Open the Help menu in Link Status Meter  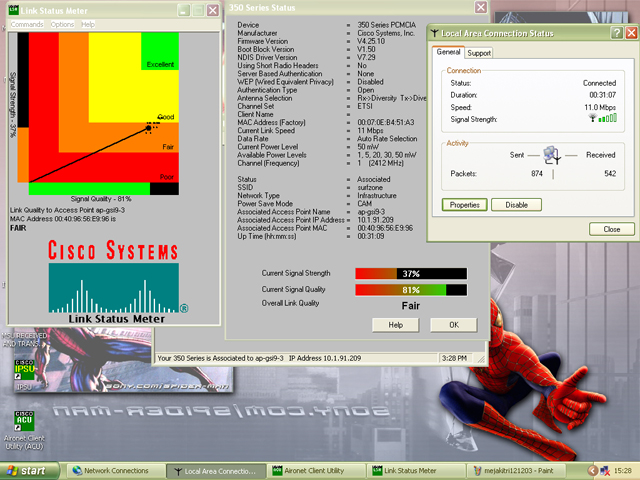[88, 23]
